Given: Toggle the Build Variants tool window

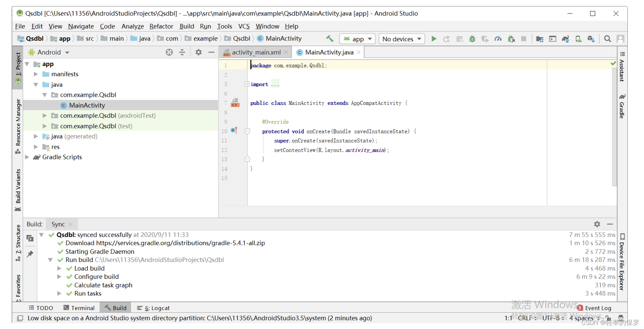Looking at the screenshot, I should click(x=18, y=190).
